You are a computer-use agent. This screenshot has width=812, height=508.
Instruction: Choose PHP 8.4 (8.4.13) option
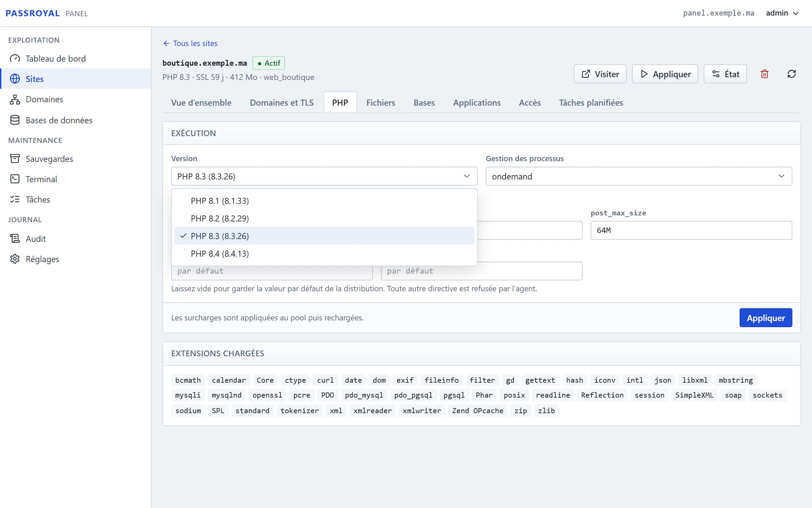324,254
